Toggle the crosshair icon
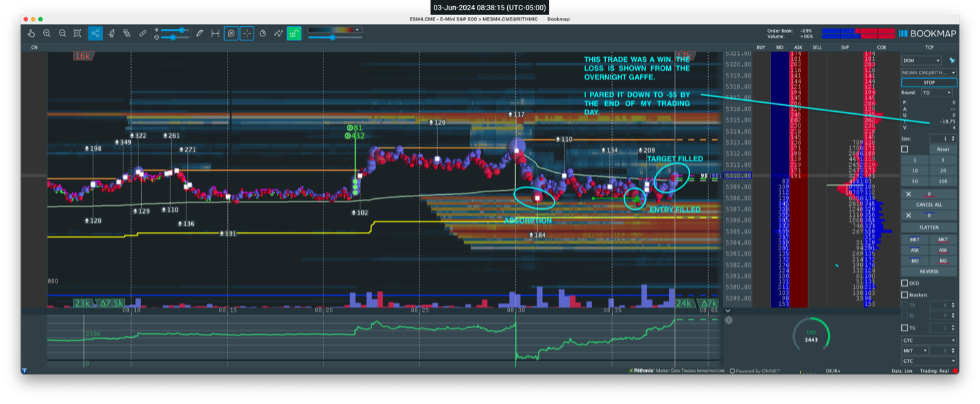This screenshot has height=404, width=980. [247, 33]
